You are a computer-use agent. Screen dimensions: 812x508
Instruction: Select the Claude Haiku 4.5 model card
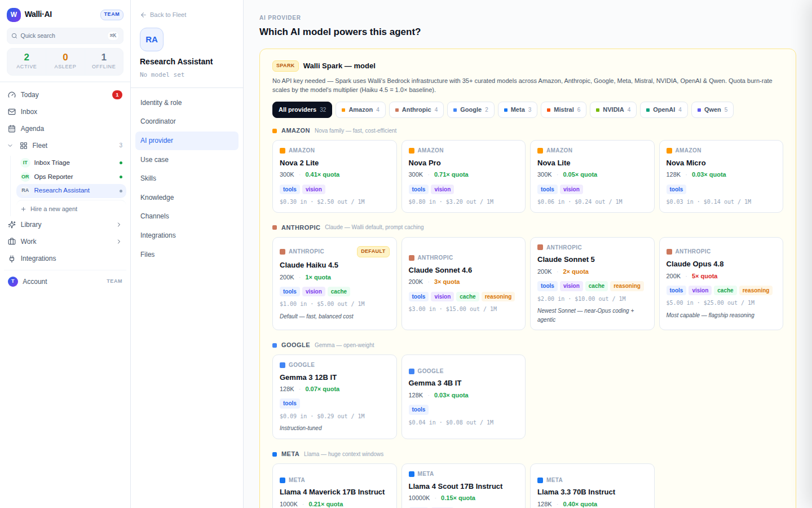334,284
